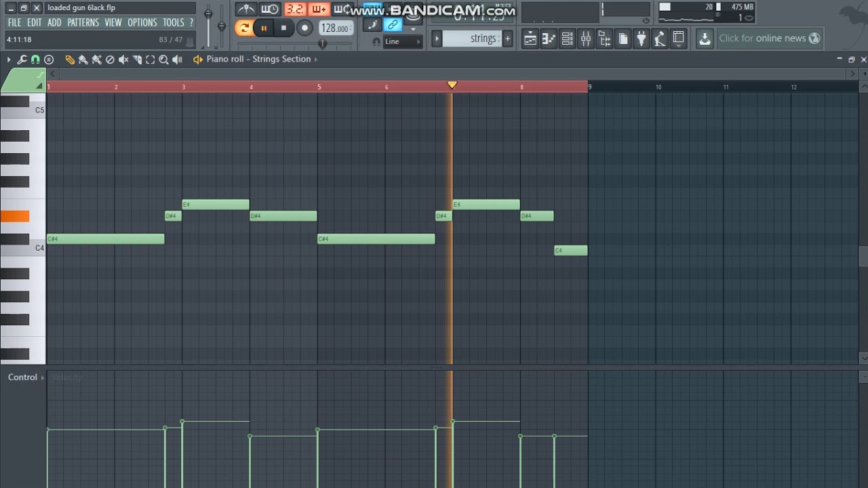Click the stamp tool icon
Viewport: 868px width, 488px height.
pyautogui.click(x=49, y=60)
